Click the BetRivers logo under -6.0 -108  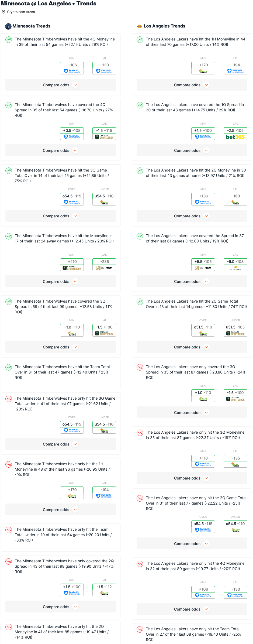235,268
